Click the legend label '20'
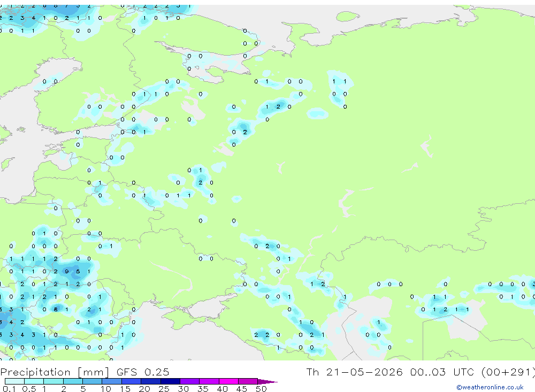 (x=144, y=389)
